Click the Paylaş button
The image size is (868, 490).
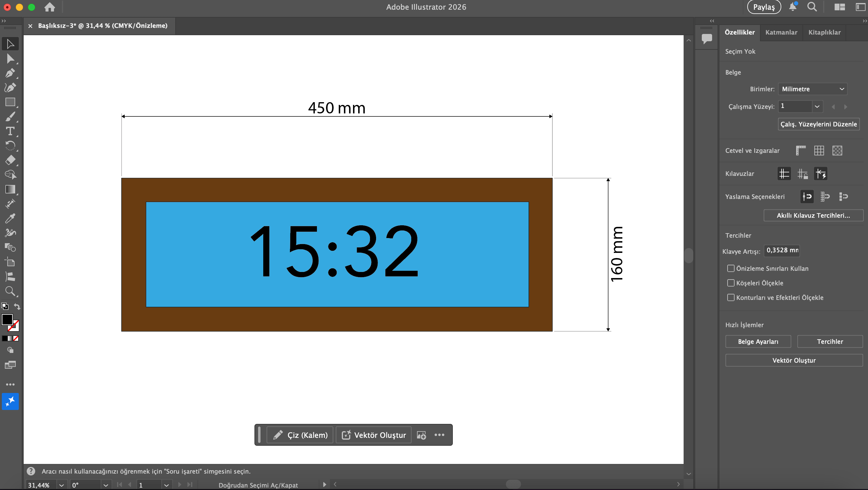pos(764,7)
